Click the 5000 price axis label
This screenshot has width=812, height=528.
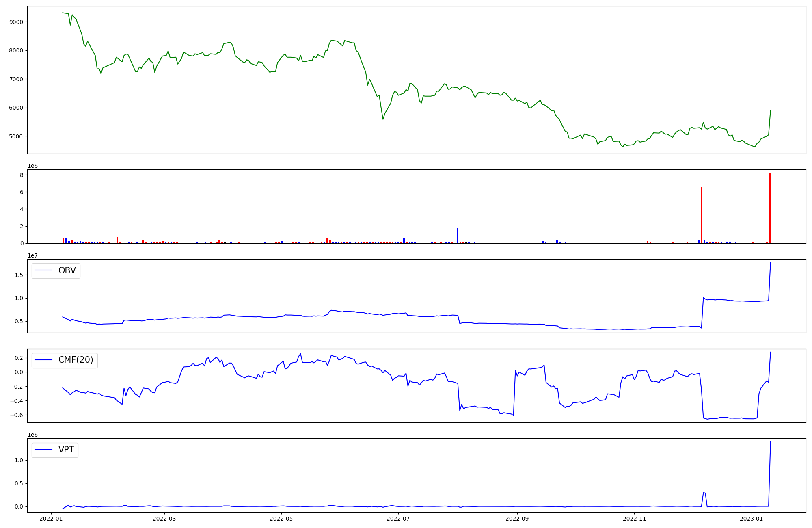[16, 136]
